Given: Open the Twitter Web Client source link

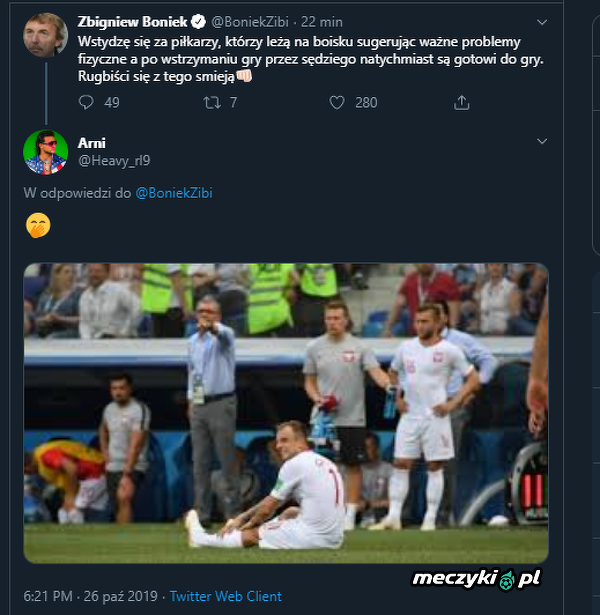Looking at the screenshot, I should [x=224, y=596].
